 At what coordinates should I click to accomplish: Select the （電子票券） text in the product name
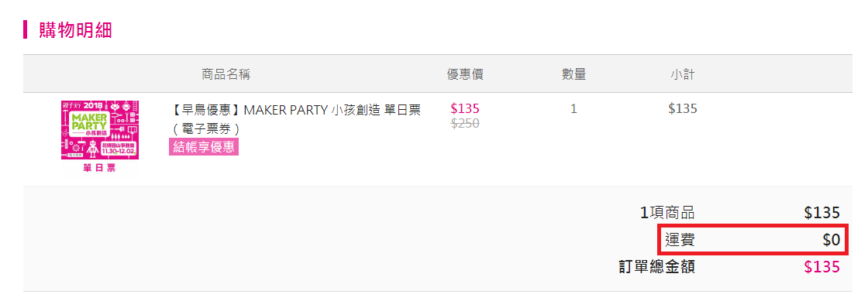click(205, 128)
